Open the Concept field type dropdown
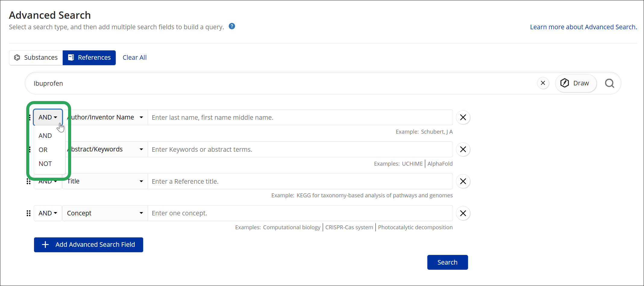 click(105, 213)
